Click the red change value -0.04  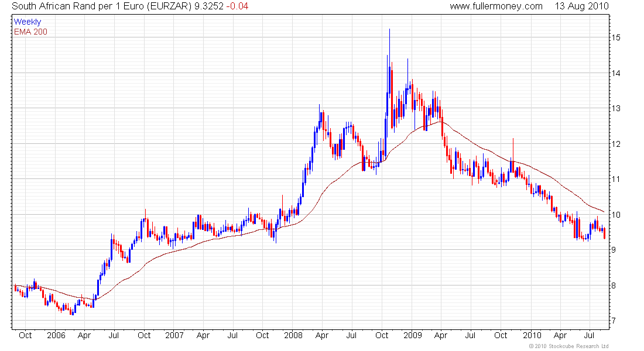coord(237,6)
